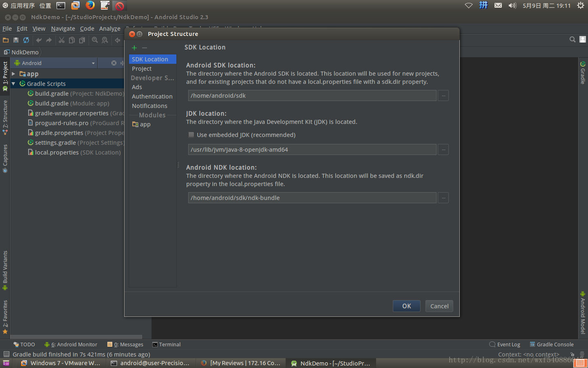Screen dimensions: 588x368
Task: Click the Back navigation arrow icon
Action: tap(118, 40)
